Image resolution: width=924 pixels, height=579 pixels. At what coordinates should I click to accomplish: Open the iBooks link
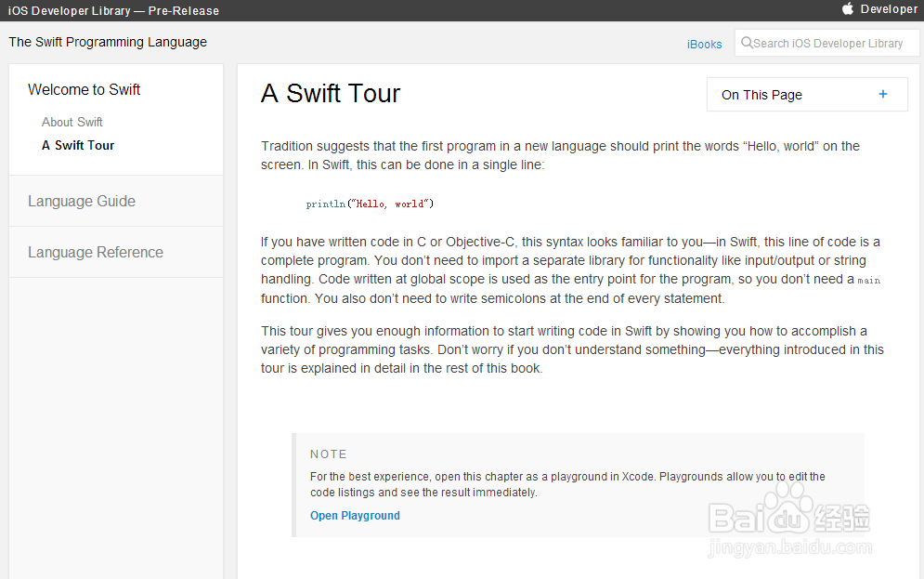click(704, 45)
